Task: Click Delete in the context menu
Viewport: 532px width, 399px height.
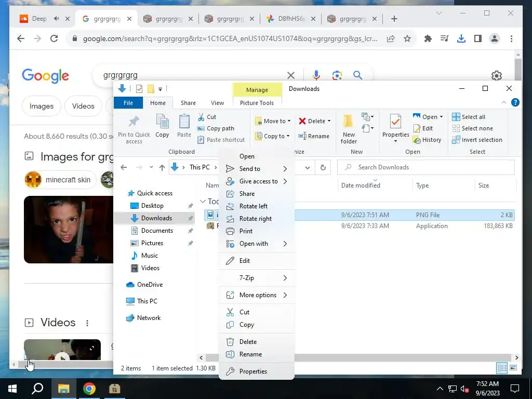Action: [257, 342]
